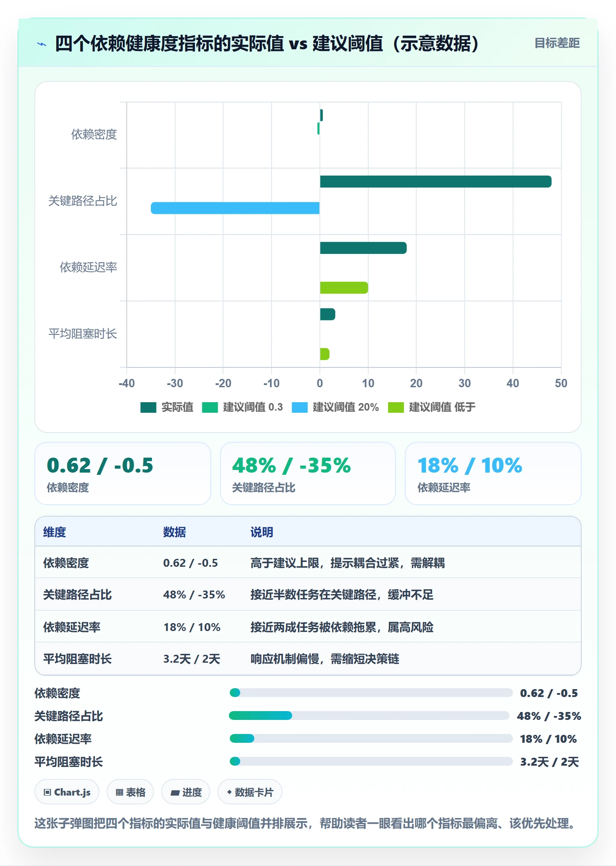Toggle the 建议阈值 低于 legend item
The height and width of the screenshot is (866, 616).
point(432,407)
